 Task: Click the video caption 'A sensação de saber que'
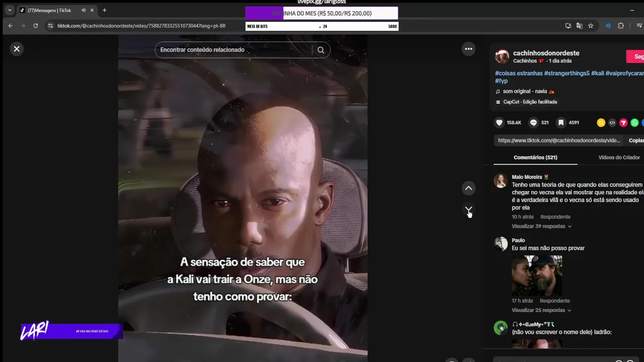click(x=243, y=262)
